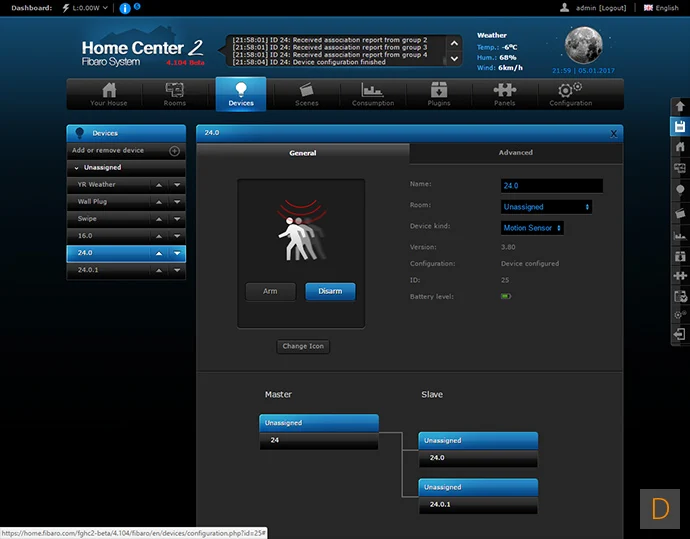Click the consumption chart icon in right sidebar
Image resolution: width=690 pixels, height=539 pixels.
pos(680,236)
